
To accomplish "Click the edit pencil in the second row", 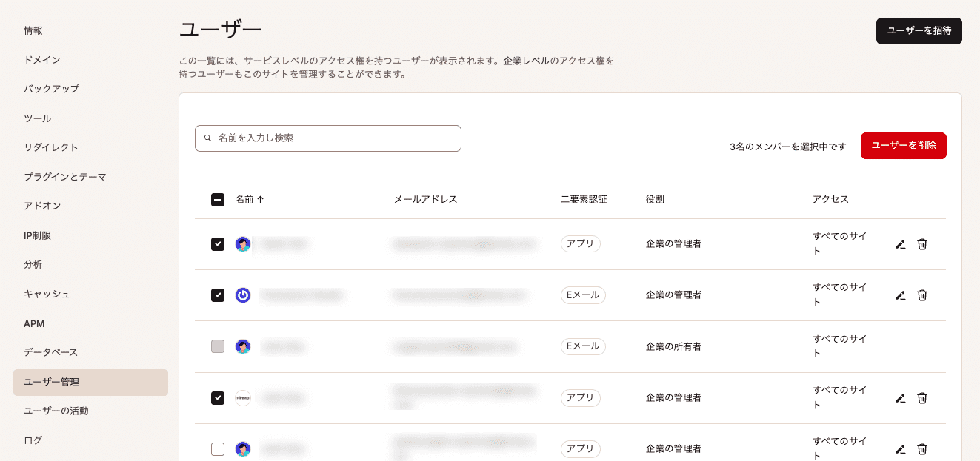I will click(x=900, y=295).
